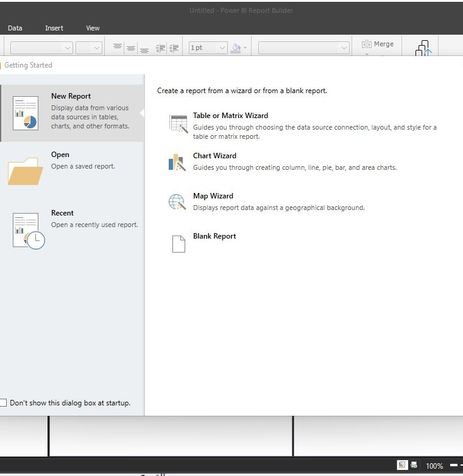
Task: Click the zoom out minus slider button
Action: [x=454, y=466]
